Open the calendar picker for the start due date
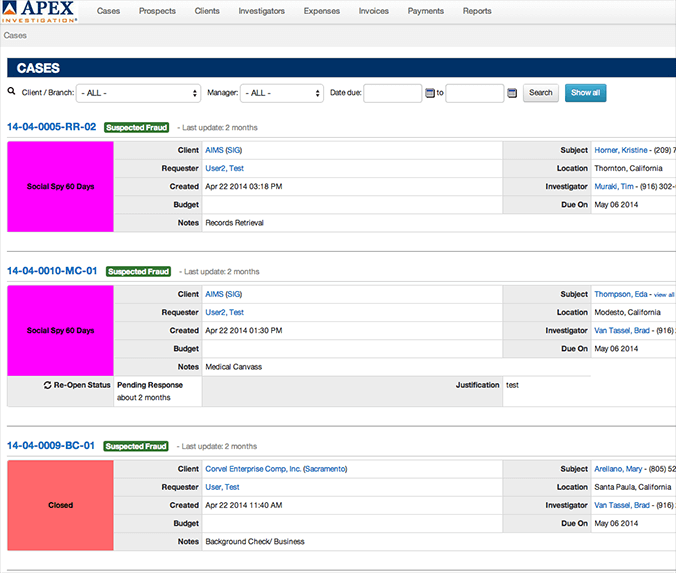The width and height of the screenshot is (676, 573). (430, 93)
